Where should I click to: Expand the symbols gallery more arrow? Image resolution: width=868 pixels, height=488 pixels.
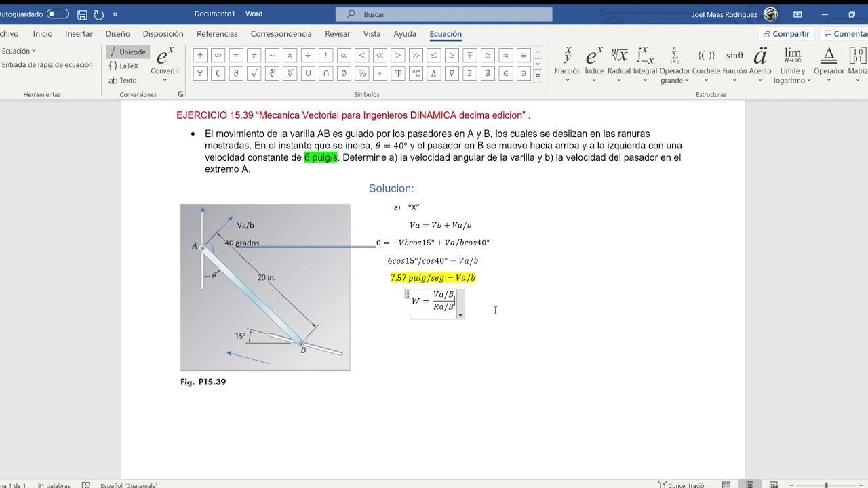(x=538, y=77)
